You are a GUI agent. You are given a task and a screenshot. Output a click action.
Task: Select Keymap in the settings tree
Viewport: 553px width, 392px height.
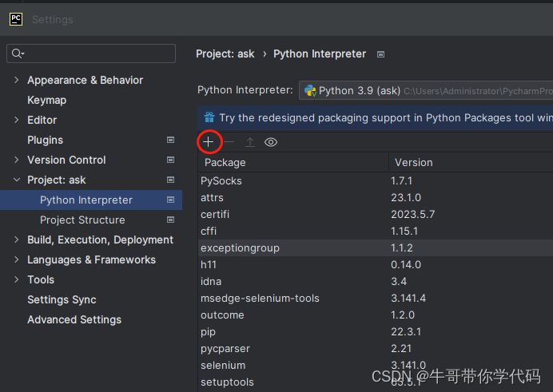tap(46, 100)
